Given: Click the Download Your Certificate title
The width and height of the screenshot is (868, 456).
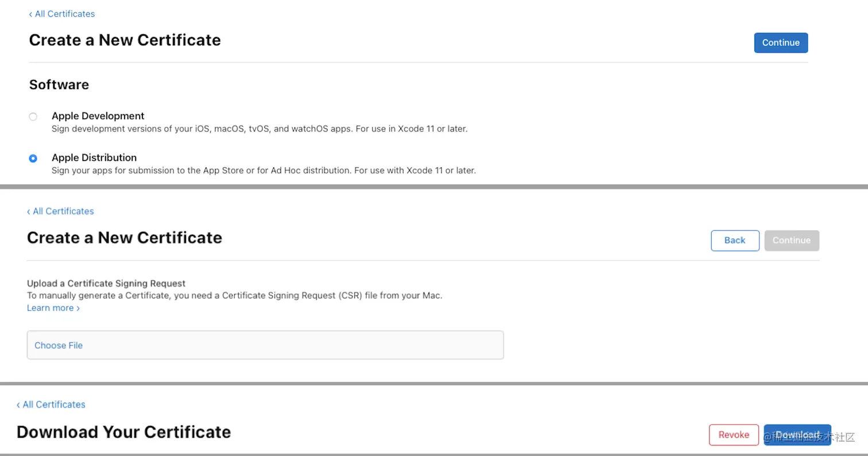Looking at the screenshot, I should 124,432.
